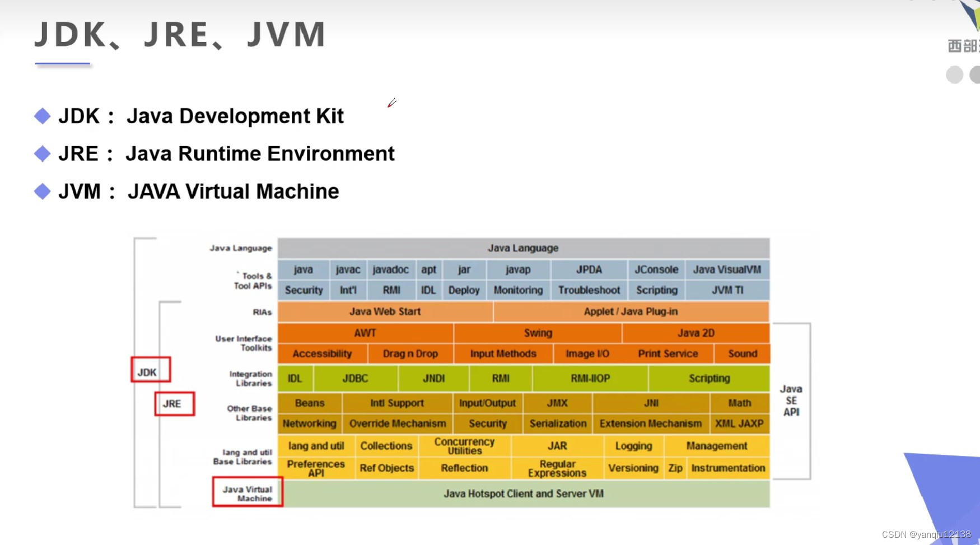Click the "Troubleshoot" cell
Viewport: 980px width, 545px height.
click(589, 290)
